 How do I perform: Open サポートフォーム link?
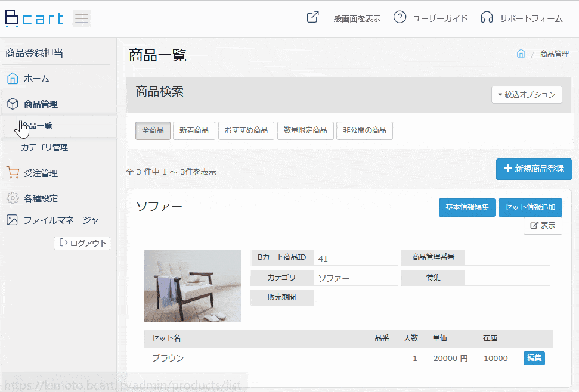click(531, 18)
